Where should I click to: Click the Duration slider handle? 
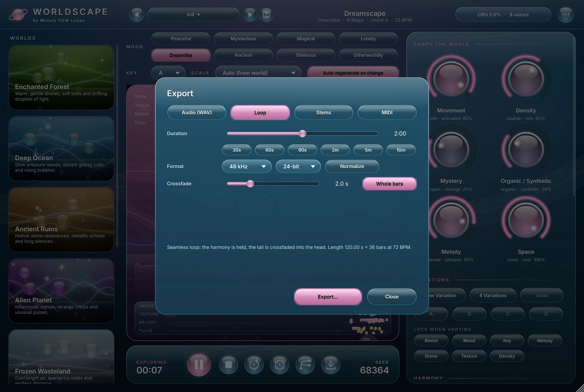[x=303, y=133]
